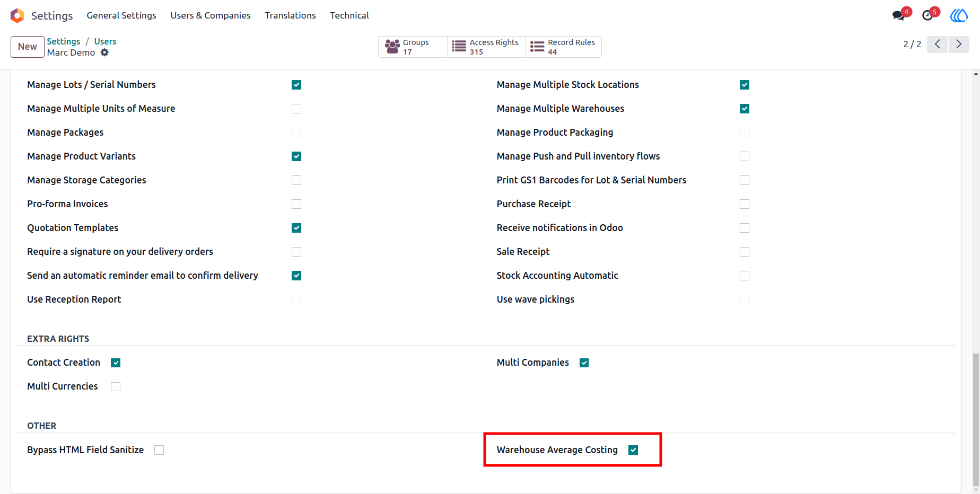Enable Stock Accounting Automatic checkbox
The image size is (980, 494).
tap(745, 276)
